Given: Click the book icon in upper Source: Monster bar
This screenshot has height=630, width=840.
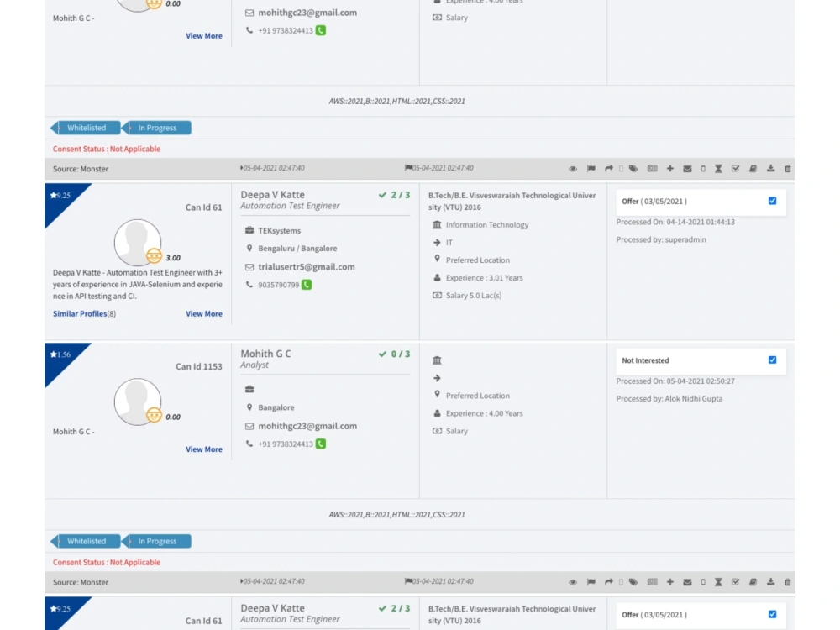Looking at the screenshot, I should click(x=753, y=169).
